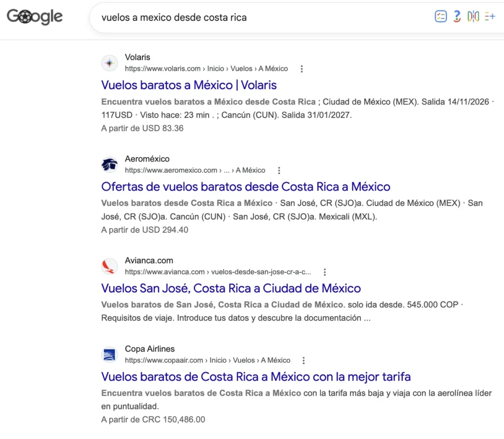Click the www.avianca.com breadcrumb URL
The width and height of the screenshot is (504, 439).
pyautogui.click(x=218, y=272)
